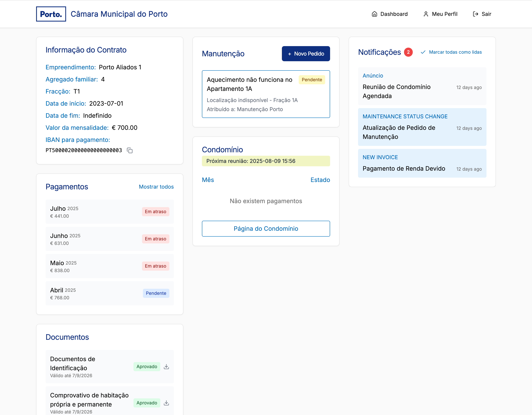Open the Mês column header in Condomínio
This screenshot has height=415, width=532.
click(208, 180)
